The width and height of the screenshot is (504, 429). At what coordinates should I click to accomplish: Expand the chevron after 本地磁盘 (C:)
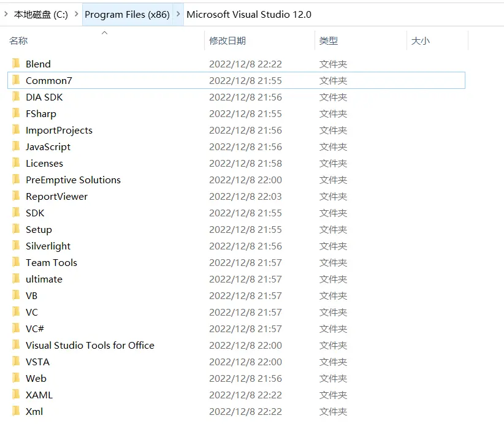point(77,14)
